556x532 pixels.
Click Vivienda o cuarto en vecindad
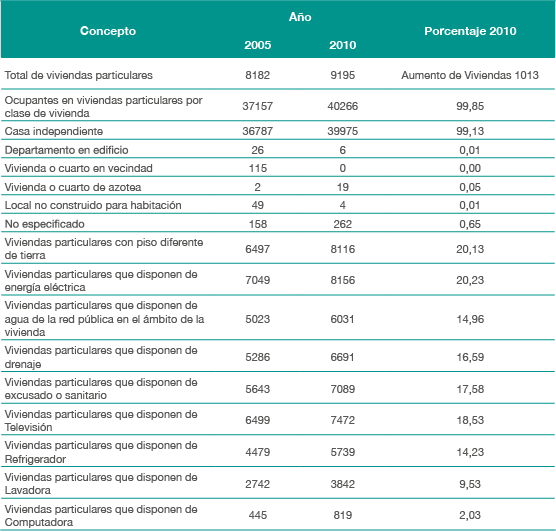[x=78, y=168]
